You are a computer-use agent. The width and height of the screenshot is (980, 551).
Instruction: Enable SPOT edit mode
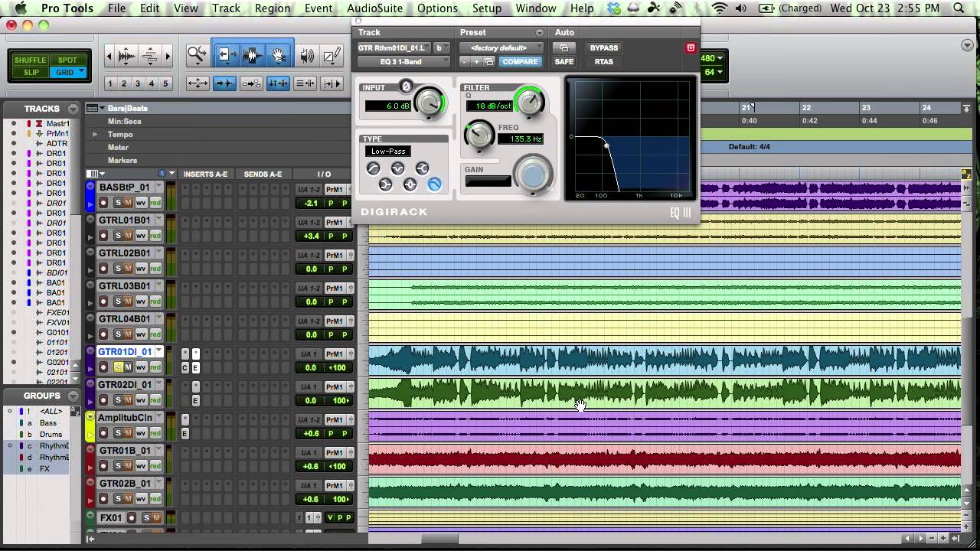(68, 60)
